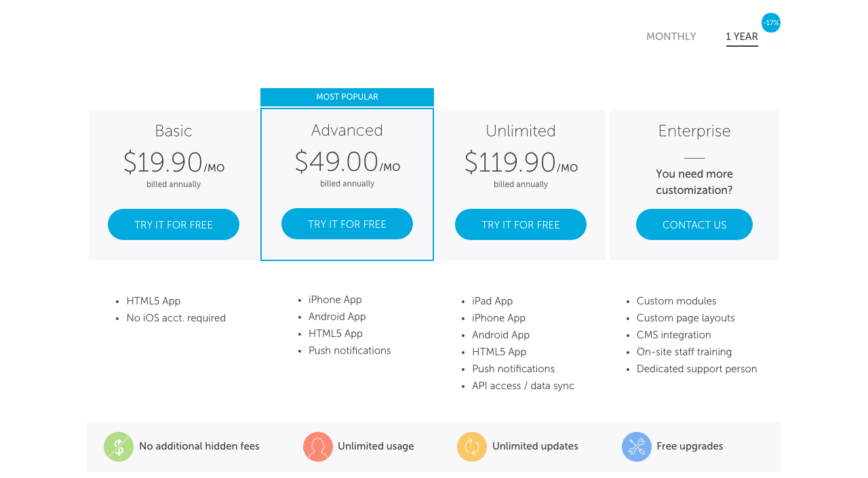Click the Most Popular banner

click(347, 97)
